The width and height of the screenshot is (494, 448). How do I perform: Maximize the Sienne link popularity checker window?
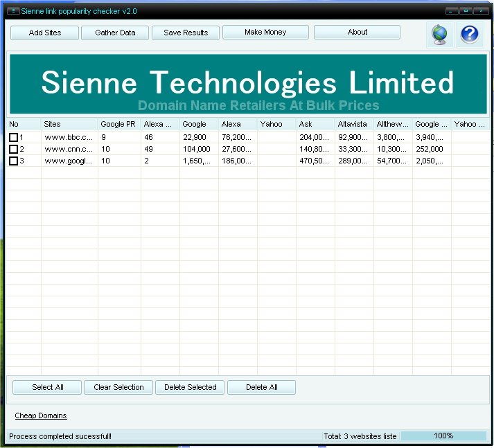pyautogui.click(x=466, y=11)
